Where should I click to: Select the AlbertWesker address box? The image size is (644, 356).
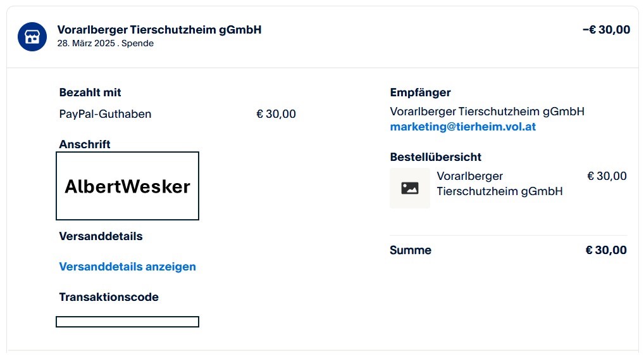(127, 186)
